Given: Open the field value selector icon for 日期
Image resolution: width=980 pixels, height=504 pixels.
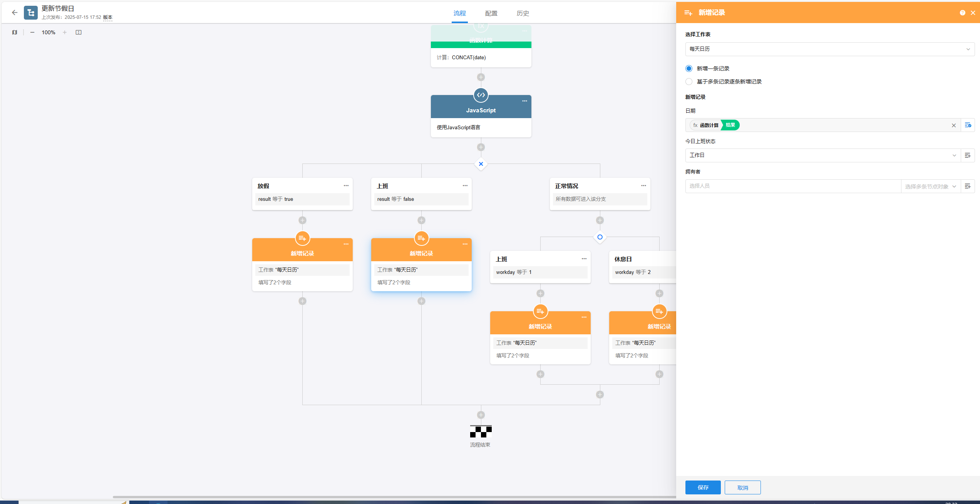Looking at the screenshot, I should pyautogui.click(x=968, y=125).
